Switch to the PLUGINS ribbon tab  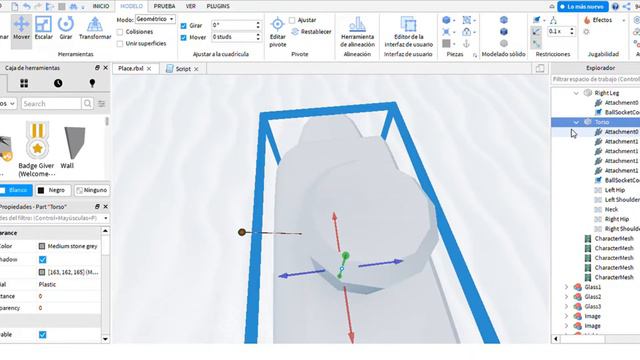click(218, 6)
